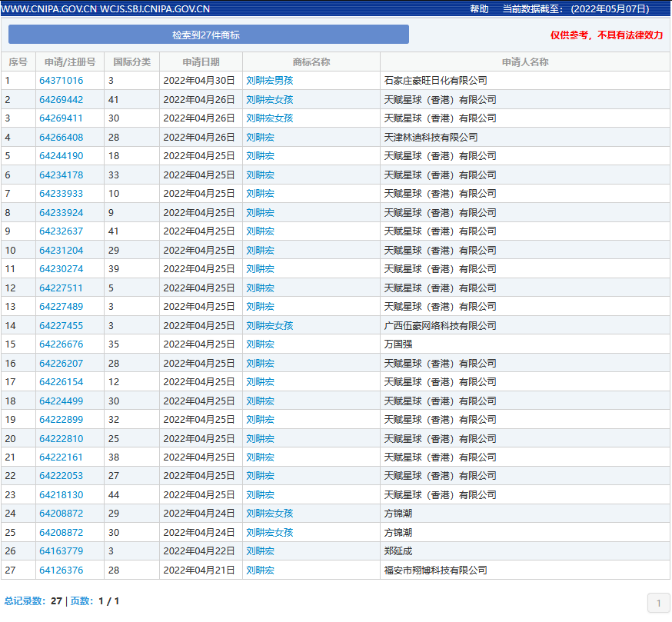Select applicant 万国强

398,344
